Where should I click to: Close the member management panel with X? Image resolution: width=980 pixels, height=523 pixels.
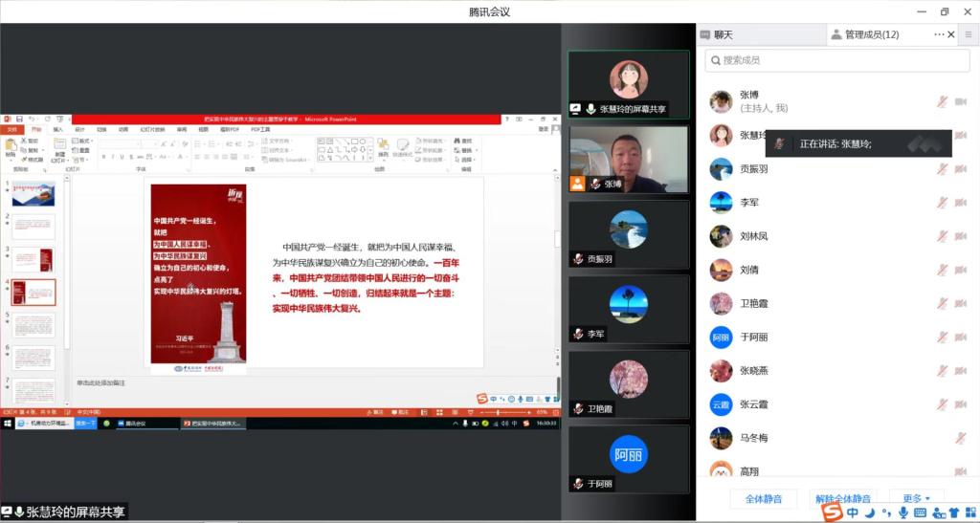coord(951,34)
